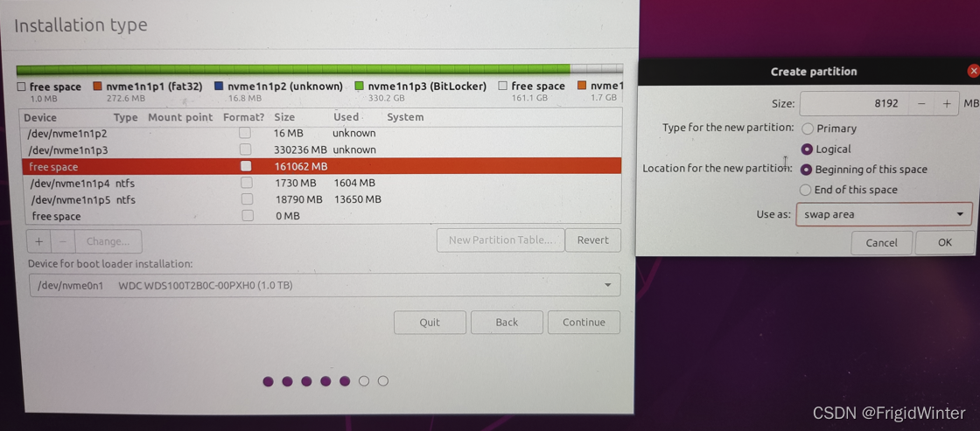
Task: Cancel the Create partition dialog
Action: [881, 242]
